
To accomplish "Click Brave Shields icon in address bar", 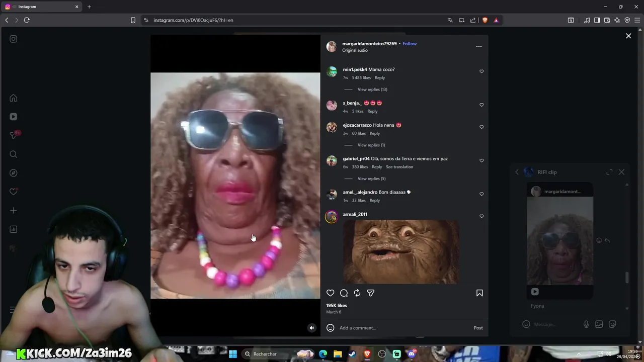I will coord(485,20).
